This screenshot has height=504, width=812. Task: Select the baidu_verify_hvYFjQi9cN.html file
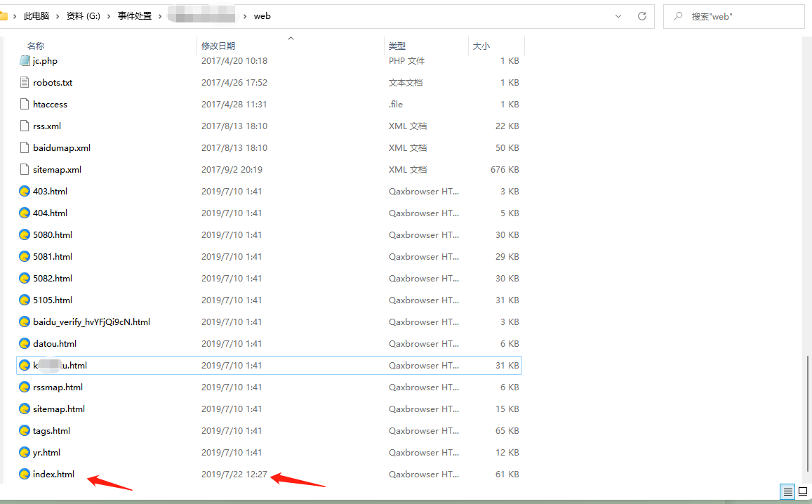pos(91,322)
